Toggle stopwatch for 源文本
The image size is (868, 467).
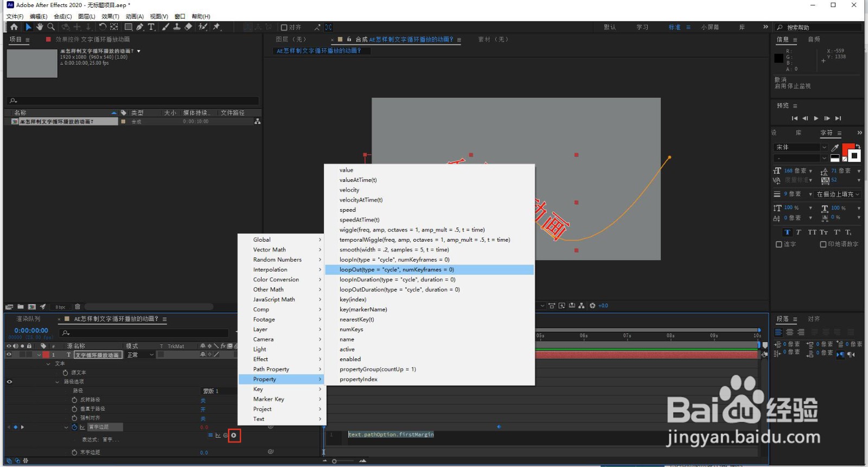tap(66, 373)
